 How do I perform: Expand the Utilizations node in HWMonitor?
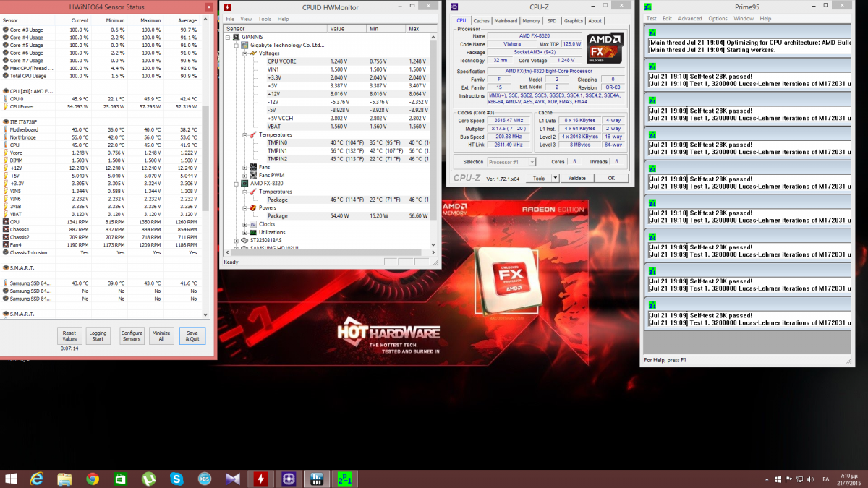[x=244, y=232]
